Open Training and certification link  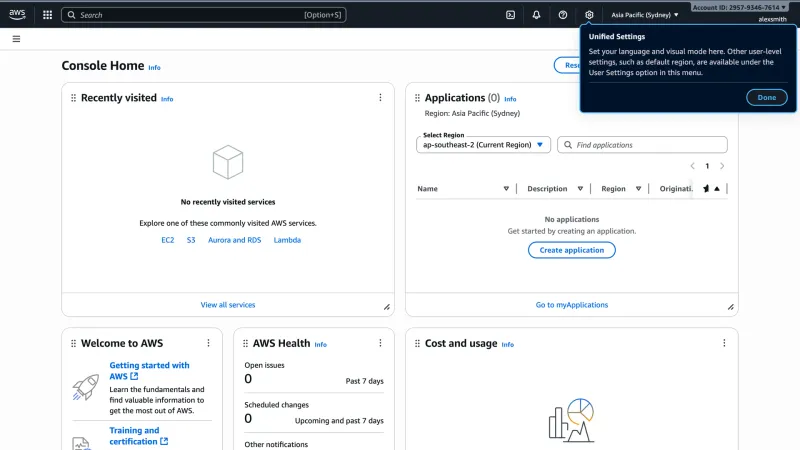(x=138, y=436)
